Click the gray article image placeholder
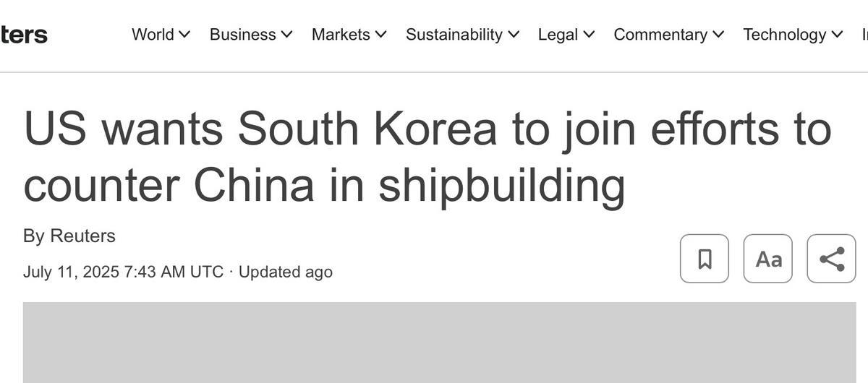The image size is (868, 383). coord(440,343)
